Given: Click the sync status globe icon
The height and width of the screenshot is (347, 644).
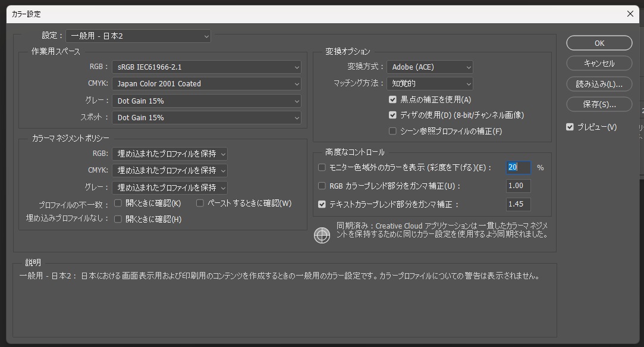Looking at the screenshot, I should click(x=322, y=235).
